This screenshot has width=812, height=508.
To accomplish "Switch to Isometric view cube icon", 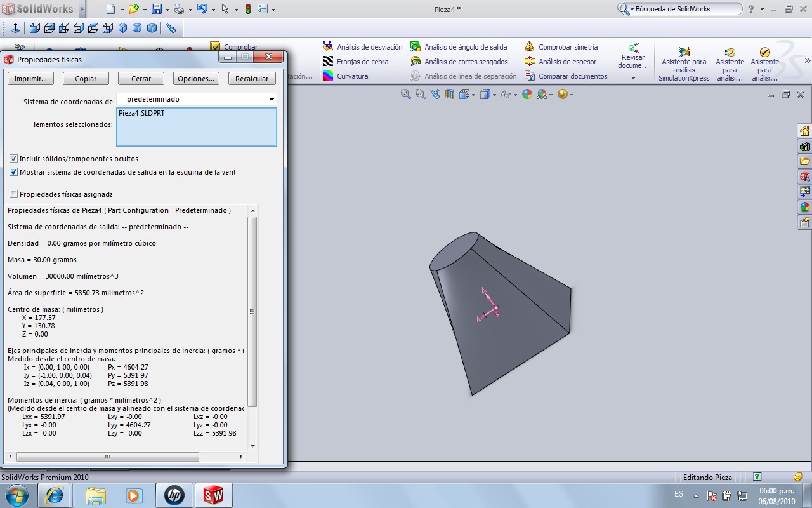I will 122,28.
